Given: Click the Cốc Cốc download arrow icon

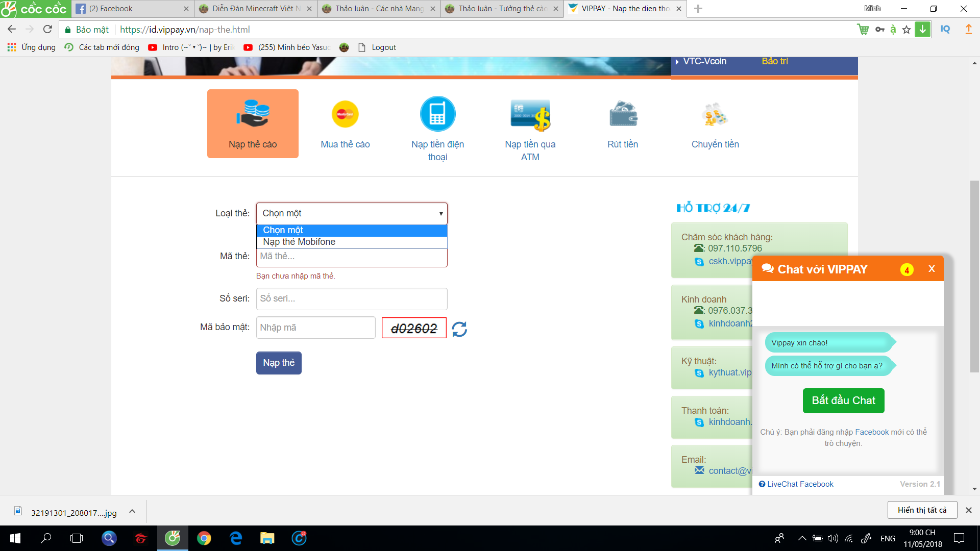Looking at the screenshot, I should pos(922,30).
